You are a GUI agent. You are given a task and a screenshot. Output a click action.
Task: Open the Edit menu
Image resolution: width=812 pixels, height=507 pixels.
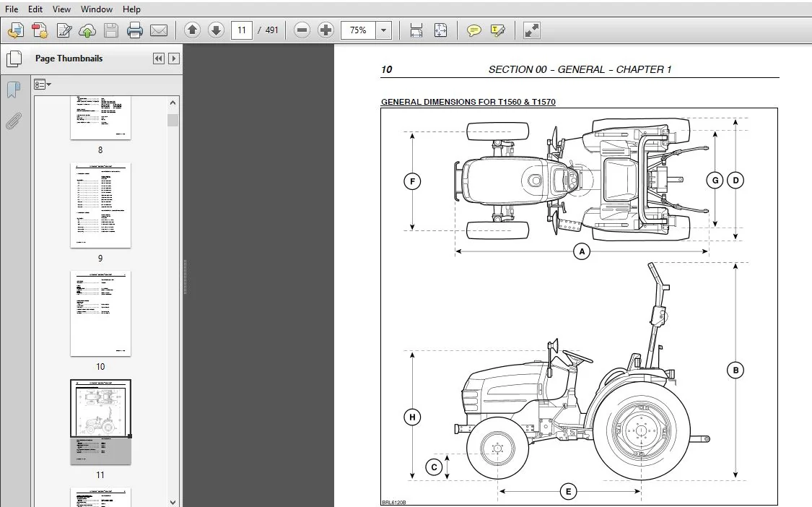[35, 9]
